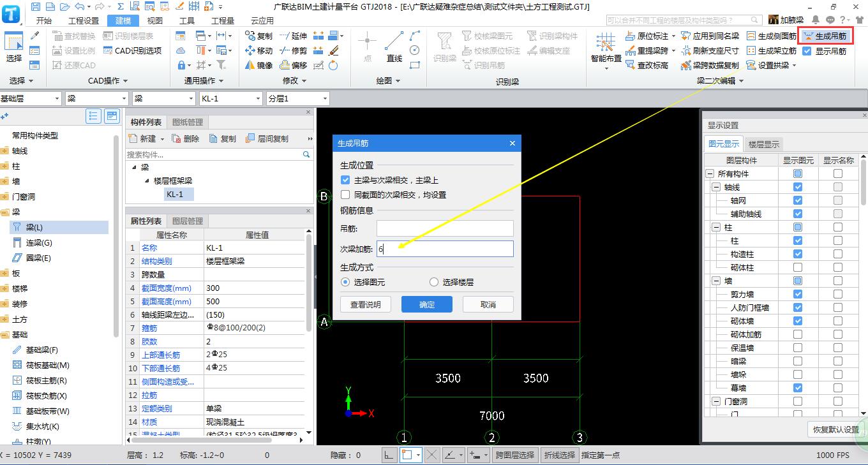
Task: Click CAD识别选项 in CAD操作 group
Action: [132, 50]
